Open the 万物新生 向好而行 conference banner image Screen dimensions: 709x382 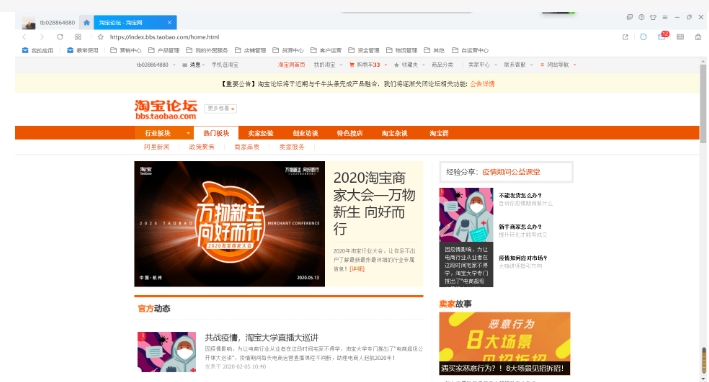[229, 224]
